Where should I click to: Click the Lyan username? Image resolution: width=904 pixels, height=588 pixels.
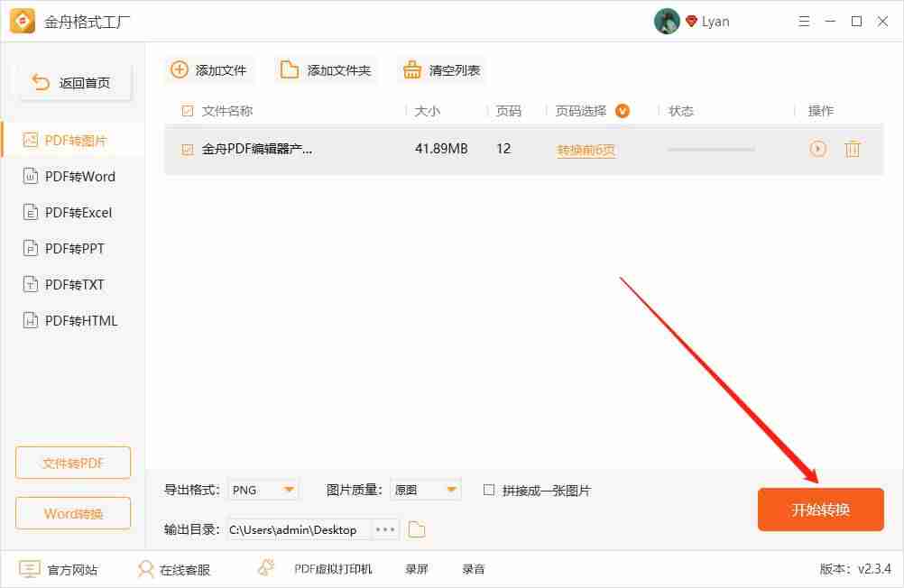coord(715,22)
